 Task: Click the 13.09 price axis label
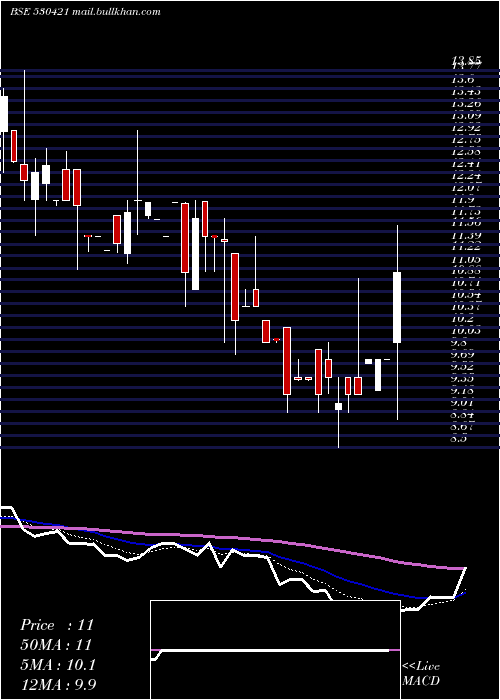tap(467, 116)
